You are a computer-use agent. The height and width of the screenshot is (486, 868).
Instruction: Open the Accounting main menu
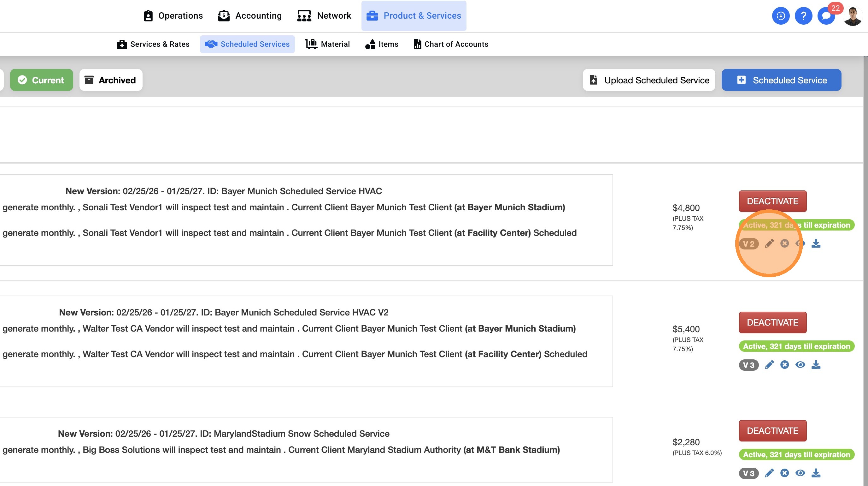(x=250, y=16)
